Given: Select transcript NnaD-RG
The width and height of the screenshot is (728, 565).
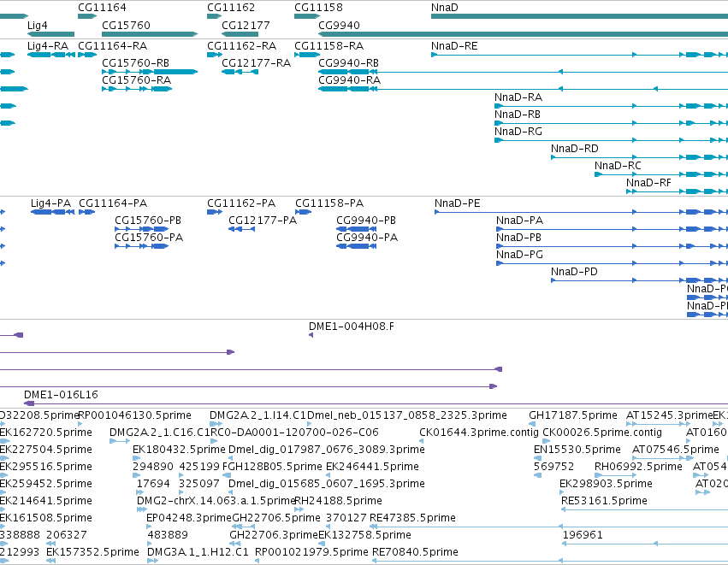Looking at the screenshot, I should (611, 140).
